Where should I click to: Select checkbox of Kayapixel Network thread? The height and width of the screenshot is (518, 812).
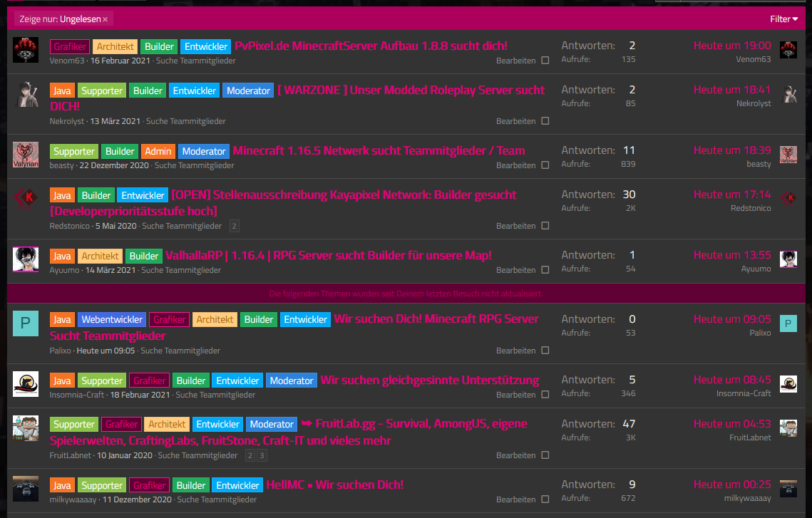tap(545, 226)
